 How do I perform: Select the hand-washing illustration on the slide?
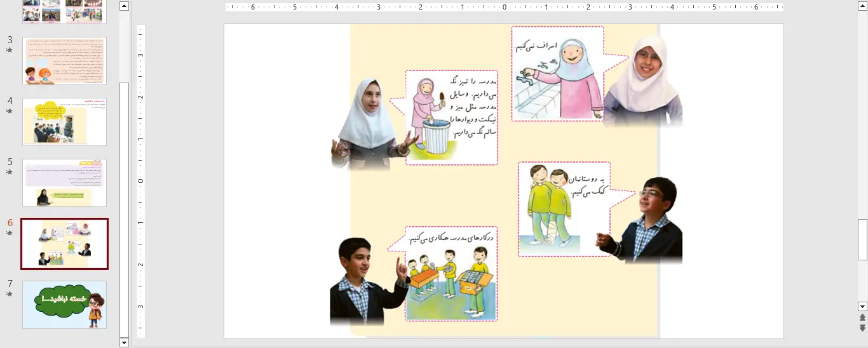pos(557,74)
